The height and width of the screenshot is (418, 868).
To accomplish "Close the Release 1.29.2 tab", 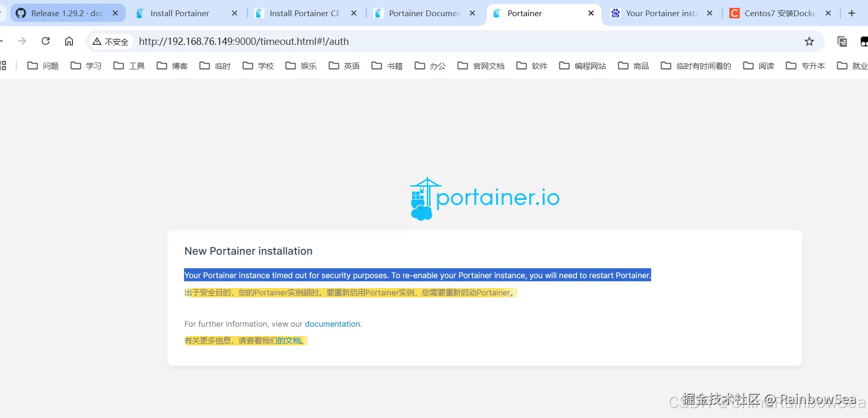I will [x=115, y=13].
